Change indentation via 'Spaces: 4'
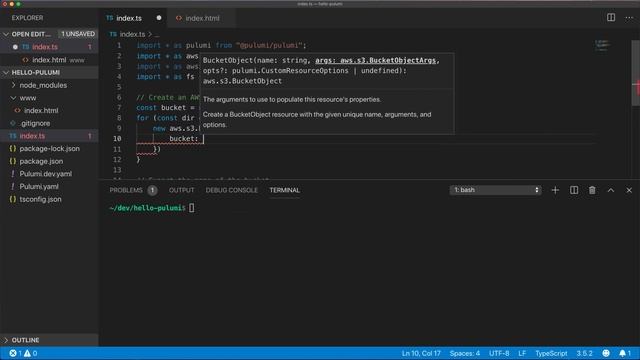Viewport: 640px width, 360px height. coord(464,353)
